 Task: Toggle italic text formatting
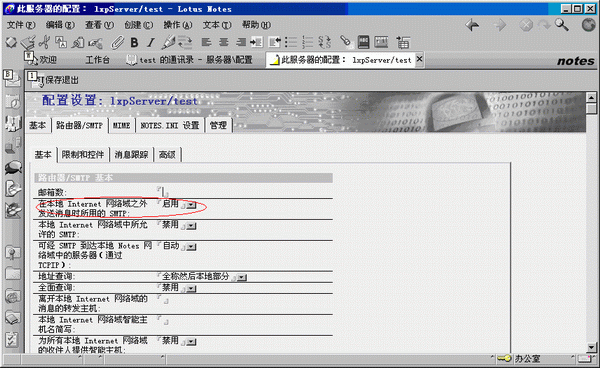tap(151, 42)
